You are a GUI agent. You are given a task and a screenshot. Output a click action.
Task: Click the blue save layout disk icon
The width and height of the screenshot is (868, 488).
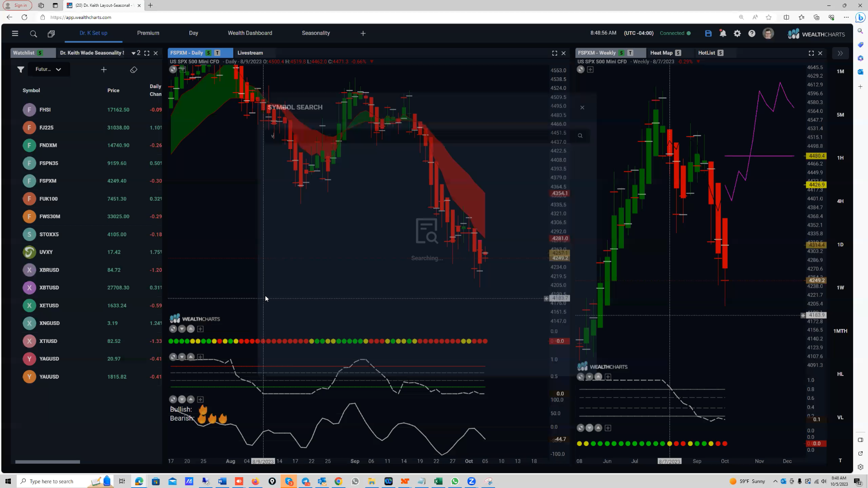[708, 33]
